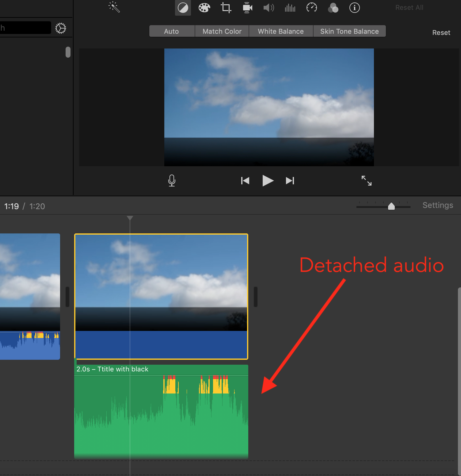Open timeline Settings

438,205
